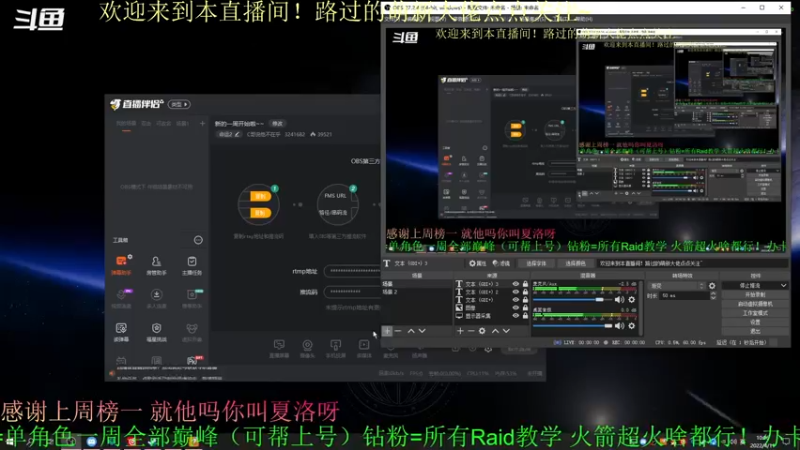Select fourth scene tab in Douyu companion
This screenshot has height=450, width=800.
pos(182,123)
